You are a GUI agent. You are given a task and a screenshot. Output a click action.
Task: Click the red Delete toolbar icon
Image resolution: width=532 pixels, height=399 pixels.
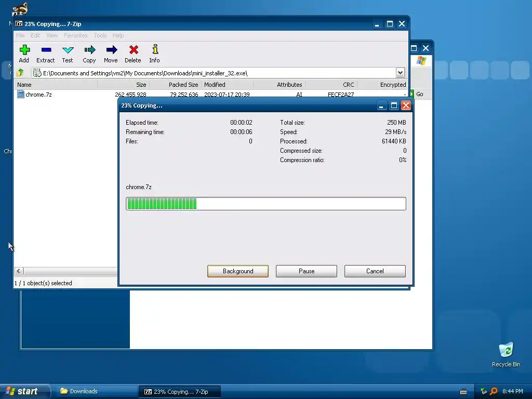coord(134,50)
